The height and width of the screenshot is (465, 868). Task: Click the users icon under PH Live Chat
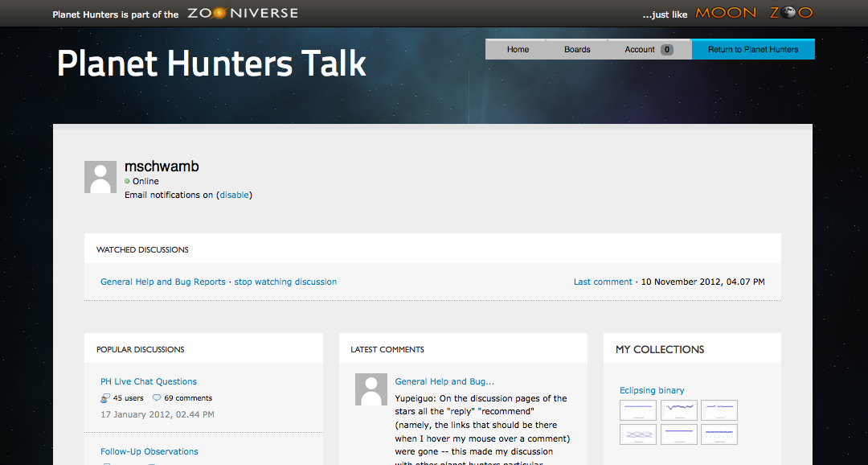(105, 398)
